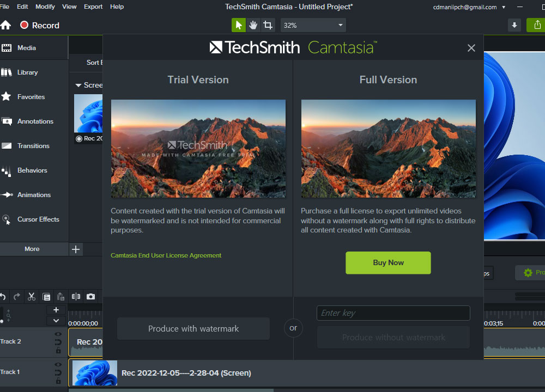The width and height of the screenshot is (545, 392).
Task: Click the Track 2 label
Action: coord(10,341)
